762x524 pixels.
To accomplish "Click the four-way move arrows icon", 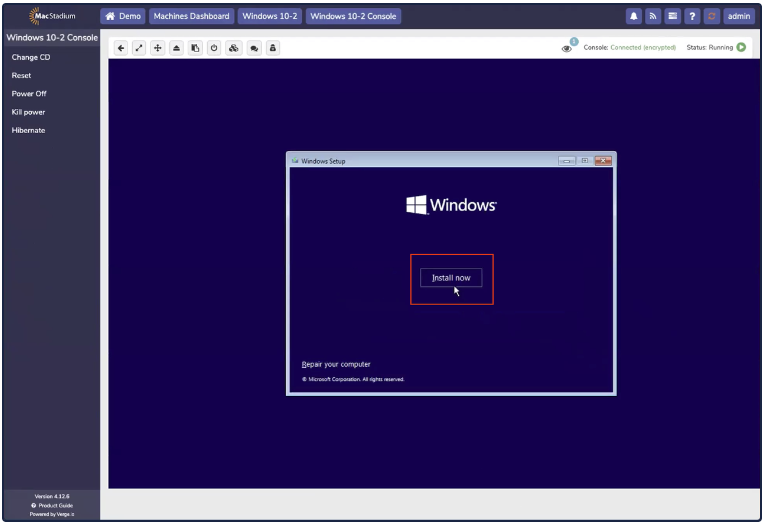I will coord(158,48).
